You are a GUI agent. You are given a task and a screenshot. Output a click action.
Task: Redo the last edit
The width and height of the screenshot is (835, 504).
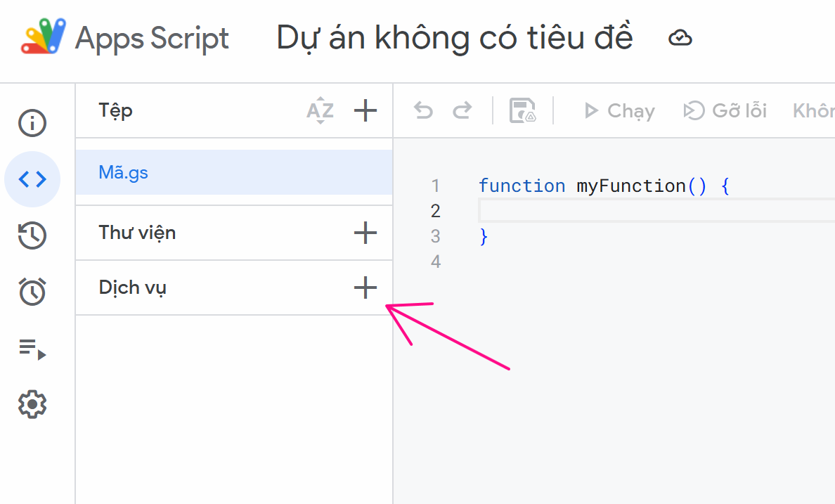(x=462, y=111)
